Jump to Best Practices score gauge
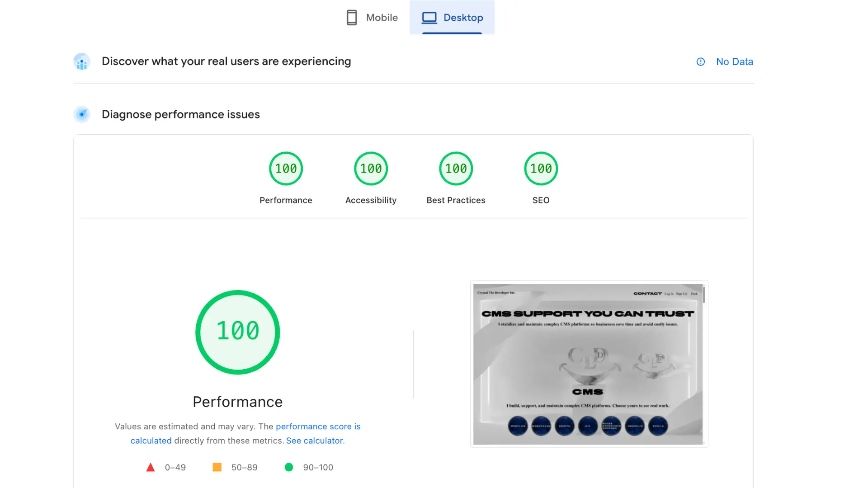The width and height of the screenshot is (868, 488). tap(456, 169)
